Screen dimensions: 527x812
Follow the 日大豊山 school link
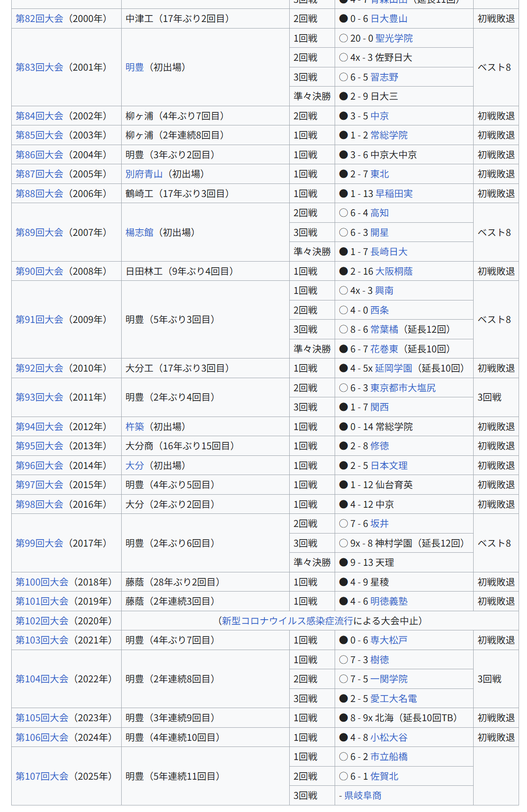coord(389,19)
